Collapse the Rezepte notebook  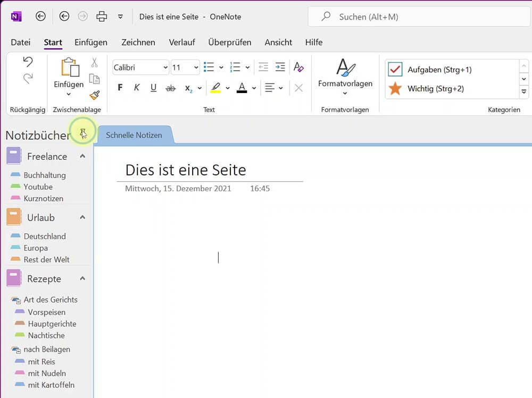(82, 278)
